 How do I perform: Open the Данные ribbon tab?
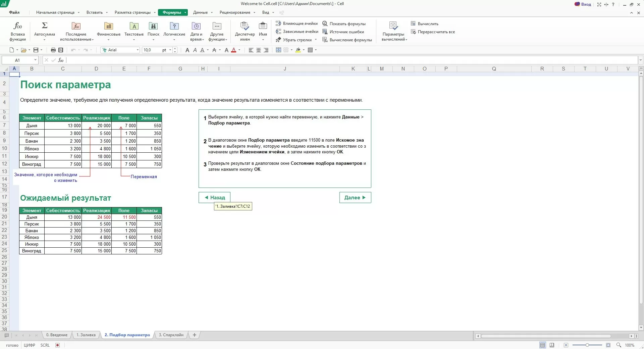pyautogui.click(x=200, y=12)
